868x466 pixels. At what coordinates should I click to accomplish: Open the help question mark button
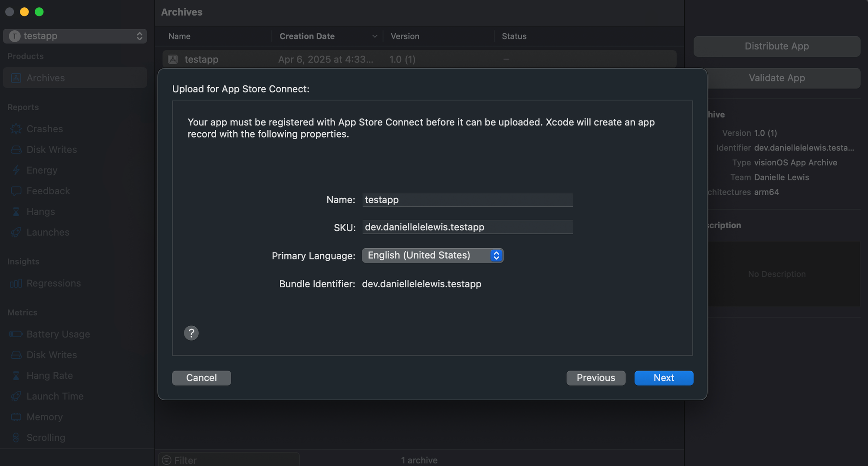click(191, 333)
